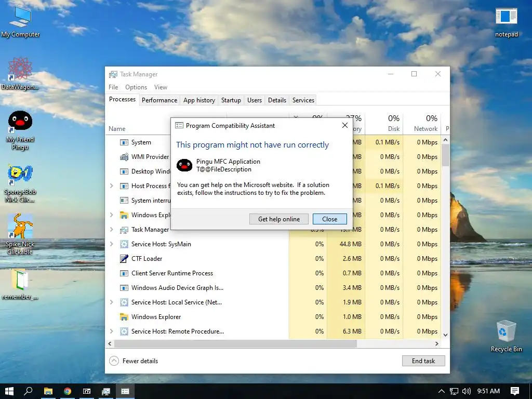Open the notepad desktop icon

pyautogui.click(x=506, y=22)
